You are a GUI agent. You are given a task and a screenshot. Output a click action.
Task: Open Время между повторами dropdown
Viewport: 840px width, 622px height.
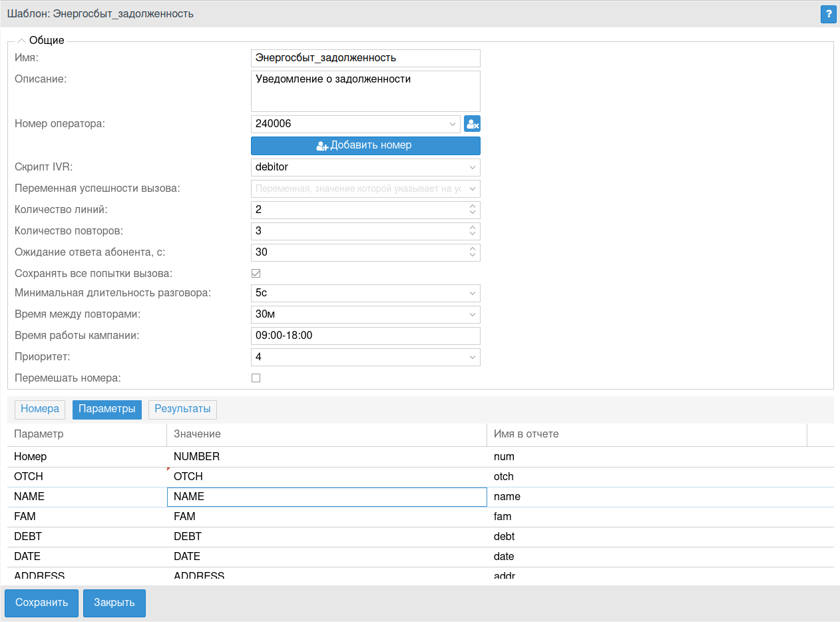pos(472,314)
